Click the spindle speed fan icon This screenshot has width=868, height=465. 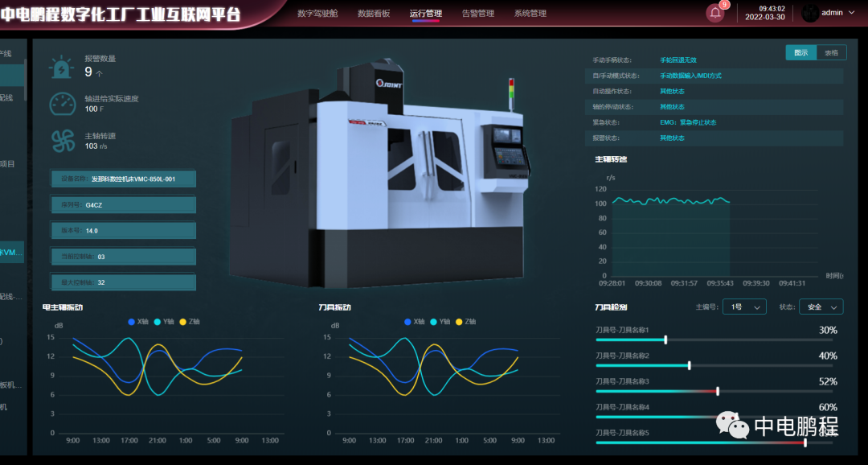(x=62, y=141)
